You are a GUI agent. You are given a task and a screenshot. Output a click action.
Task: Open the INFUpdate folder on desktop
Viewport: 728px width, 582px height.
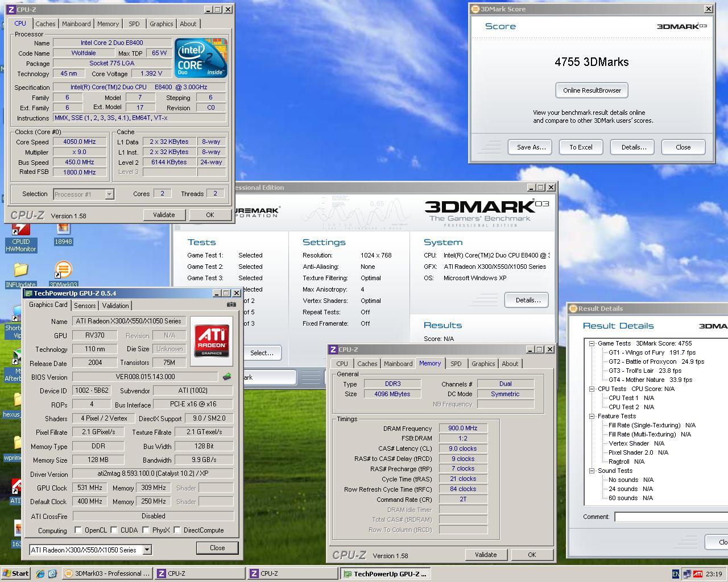pyautogui.click(x=20, y=275)
